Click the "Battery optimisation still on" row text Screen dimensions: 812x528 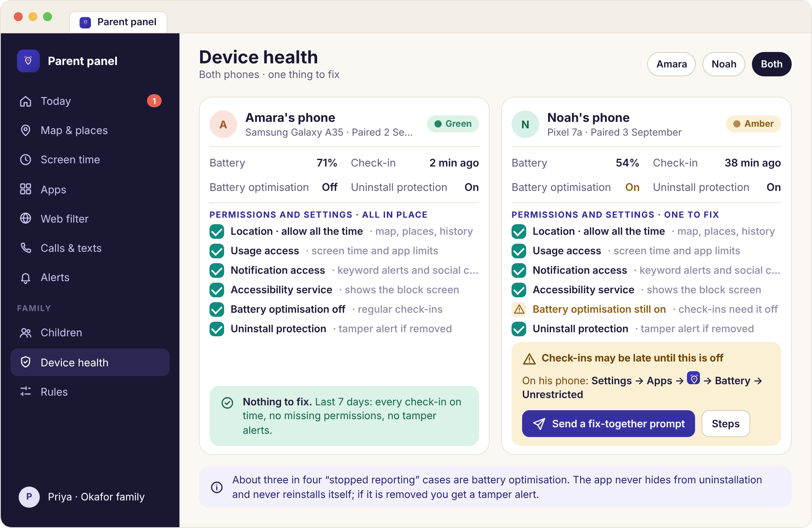599,309
